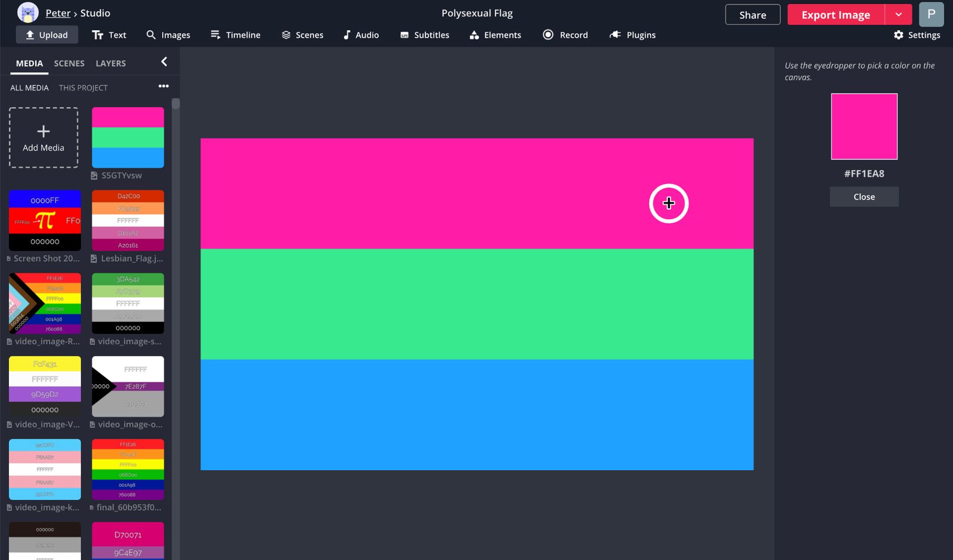This screenshot has width=953, height=560.
Task: Open the media three-dots options menu
Action: (x=163, y=86)
